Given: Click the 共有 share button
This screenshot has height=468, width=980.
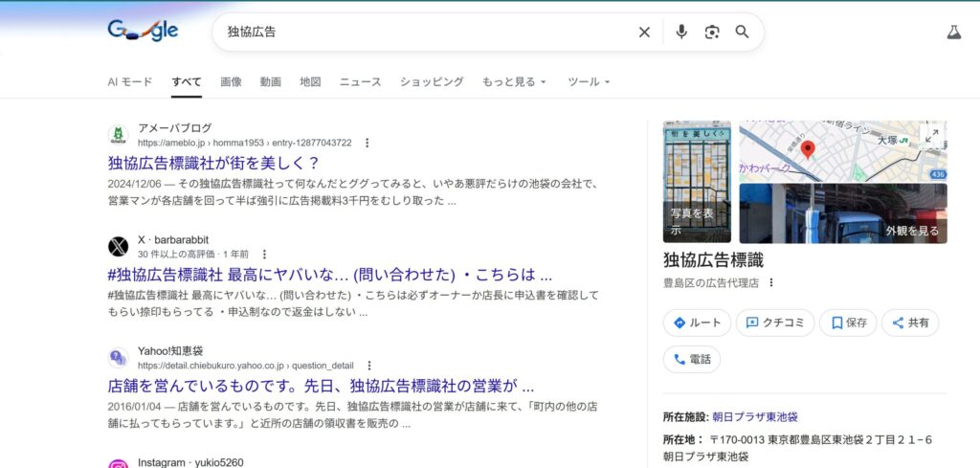Looking at the screenshot, I should click(x=910, y=323).
